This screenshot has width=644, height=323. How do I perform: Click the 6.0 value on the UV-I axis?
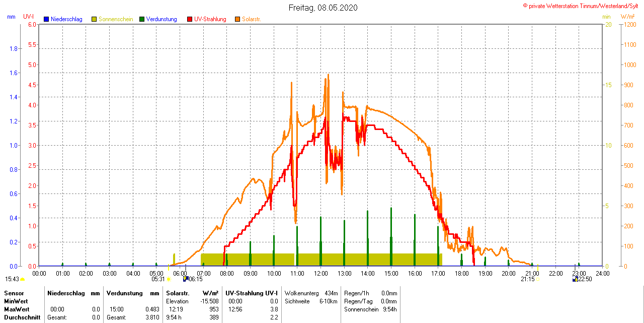32,24
